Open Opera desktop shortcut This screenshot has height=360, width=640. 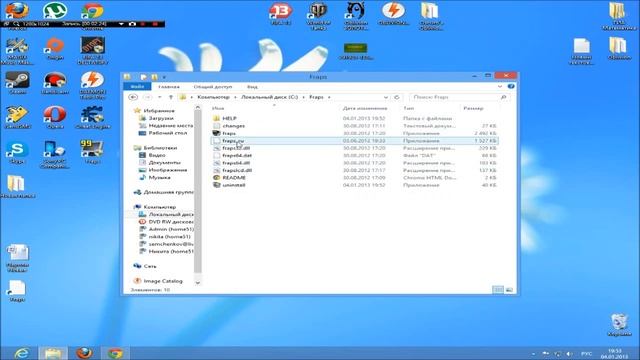[x=55, y=118]
